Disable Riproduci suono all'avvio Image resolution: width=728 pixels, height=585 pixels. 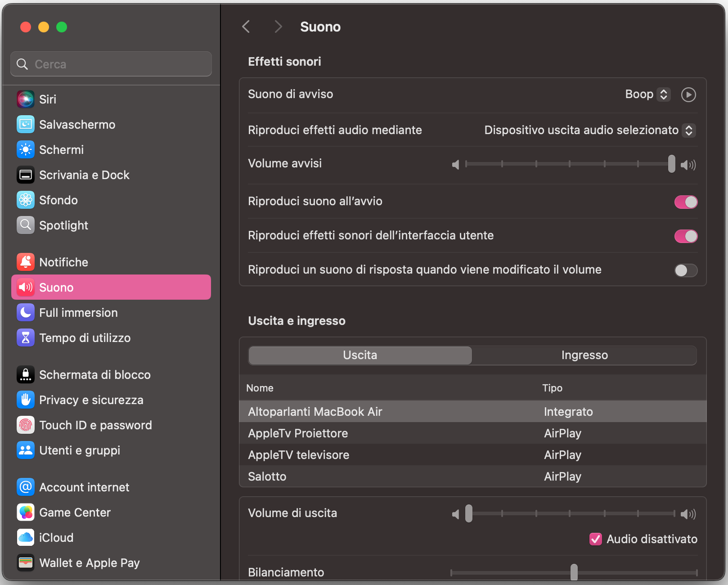point(685,202)
